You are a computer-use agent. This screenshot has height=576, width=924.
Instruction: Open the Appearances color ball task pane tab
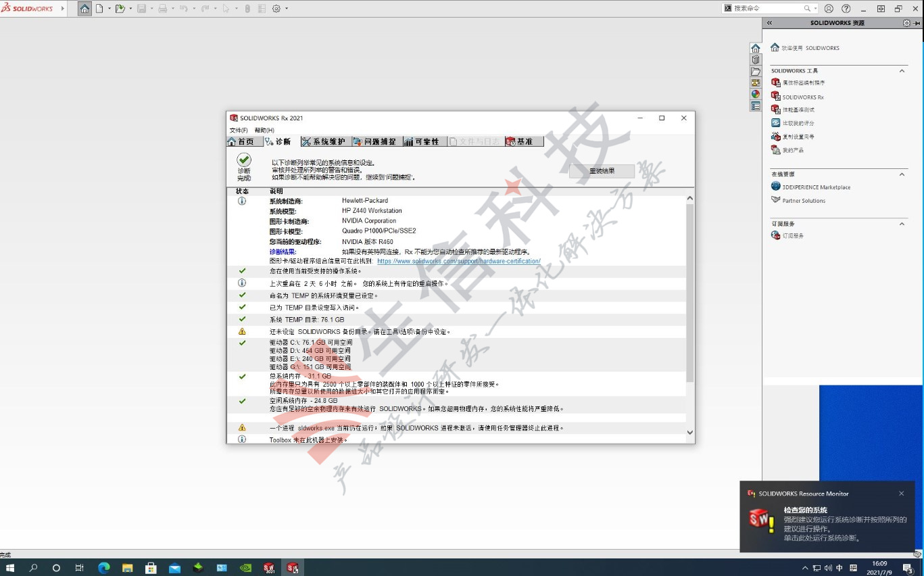[x=756, y=94]
